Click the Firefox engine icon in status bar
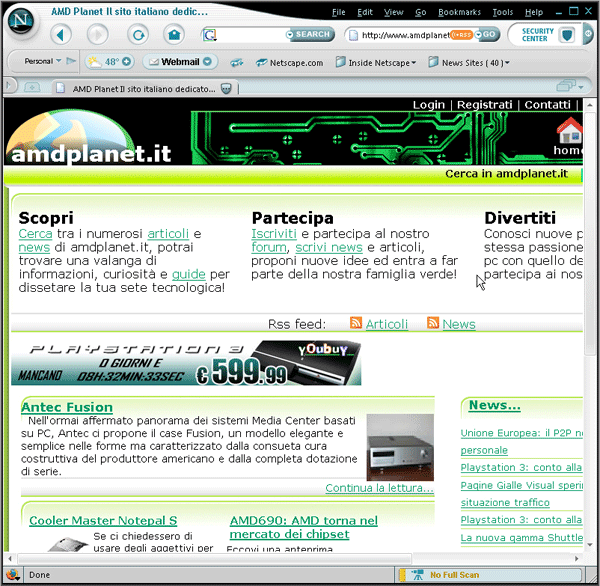The width and height of the screenshot is (600, 586). 13,575
